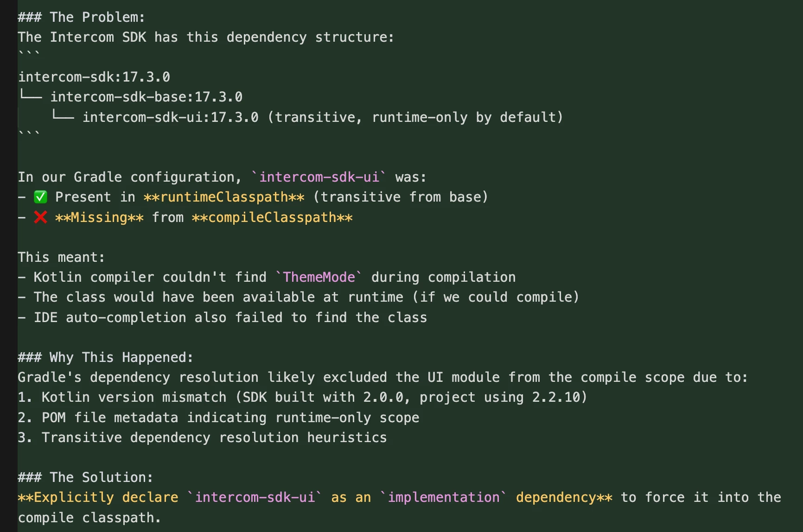
Task: Place cursor on "intercom-sdk:17.3.0" line
Action: 94,77
